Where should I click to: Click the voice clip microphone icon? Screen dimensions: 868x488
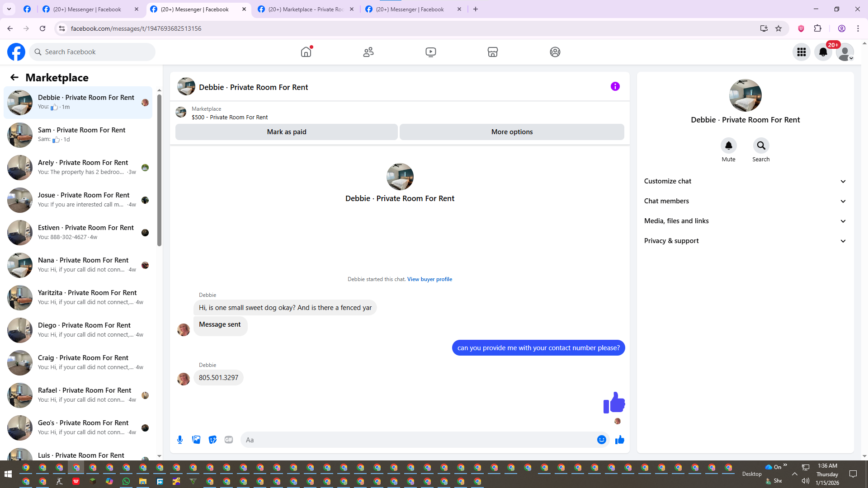[180, 440]
